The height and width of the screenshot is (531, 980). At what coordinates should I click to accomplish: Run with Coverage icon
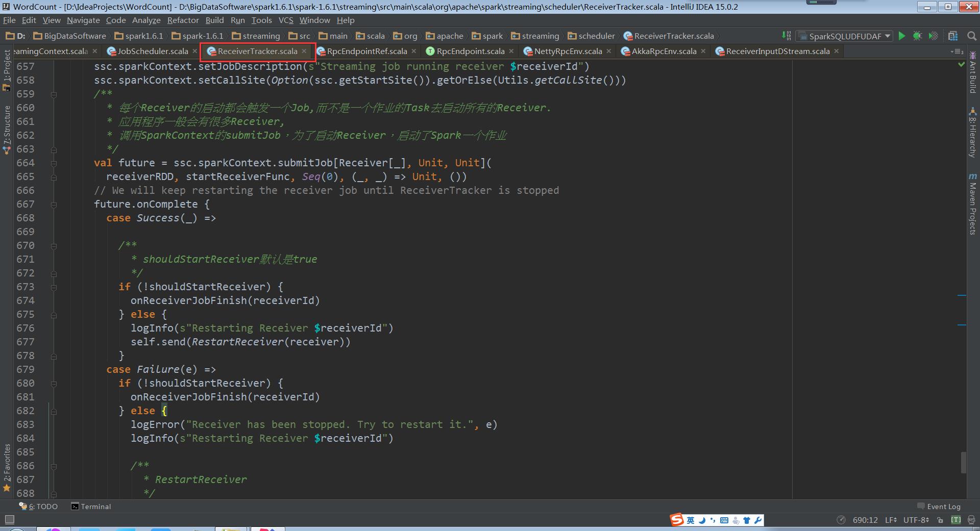pyautogui.click(x=933, y=36)
